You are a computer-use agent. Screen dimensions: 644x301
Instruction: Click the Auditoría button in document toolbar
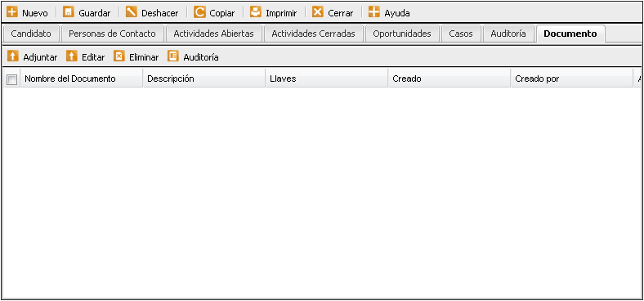(201, 57)
